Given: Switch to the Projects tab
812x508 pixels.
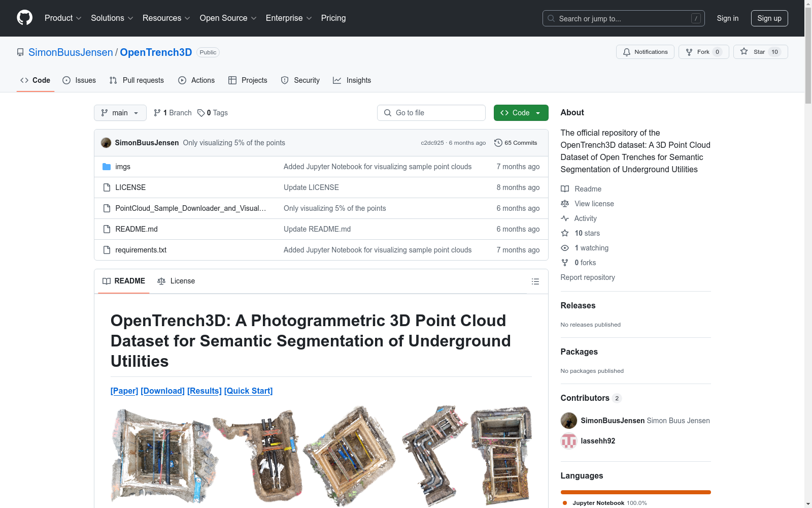Looking at the screenshot, I should pyautogui.click(x=248, y=80).
